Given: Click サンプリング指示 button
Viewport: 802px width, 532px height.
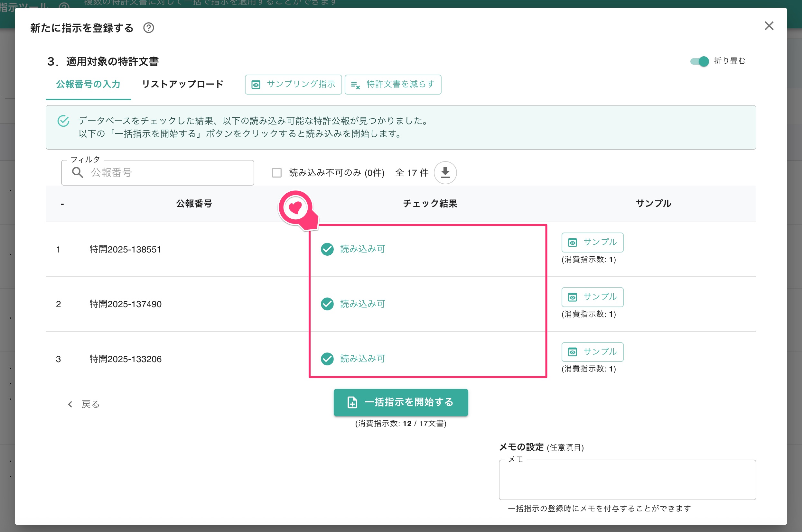Looking at the screenshot, I should coord(293,85).
